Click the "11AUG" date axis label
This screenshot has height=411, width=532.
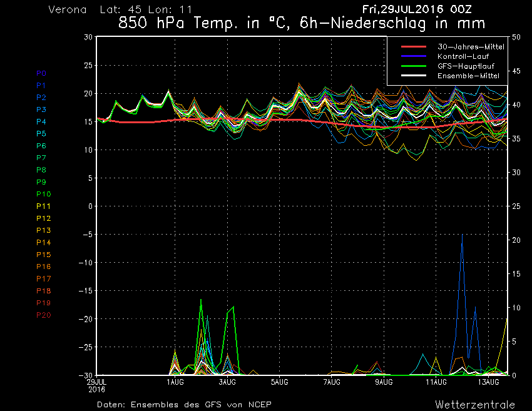click(x=436, y=382)
